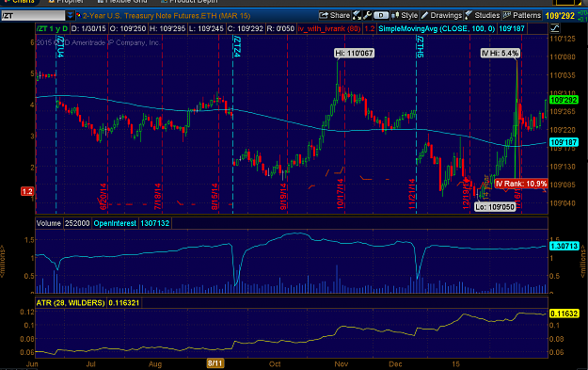This screenshot has height=370, width=588.
Task: Click the ATR (28, WILDERS) study label
Action: (x=71, y=303)
